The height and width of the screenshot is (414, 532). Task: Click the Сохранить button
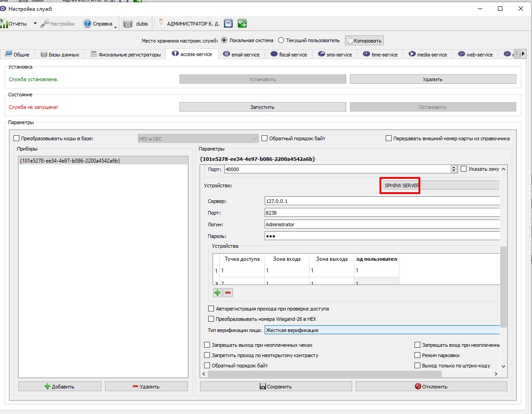276,387
